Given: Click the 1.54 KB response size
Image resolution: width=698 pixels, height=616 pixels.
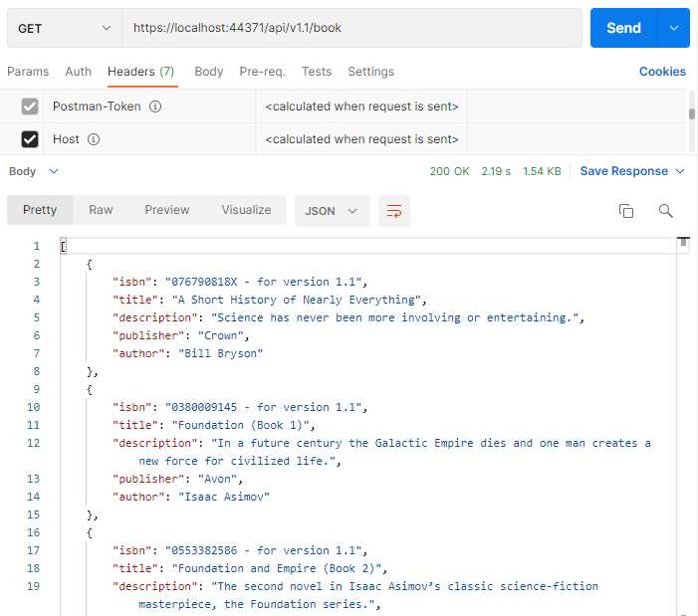Looking at the screenshot, I should tap(542, 171).
